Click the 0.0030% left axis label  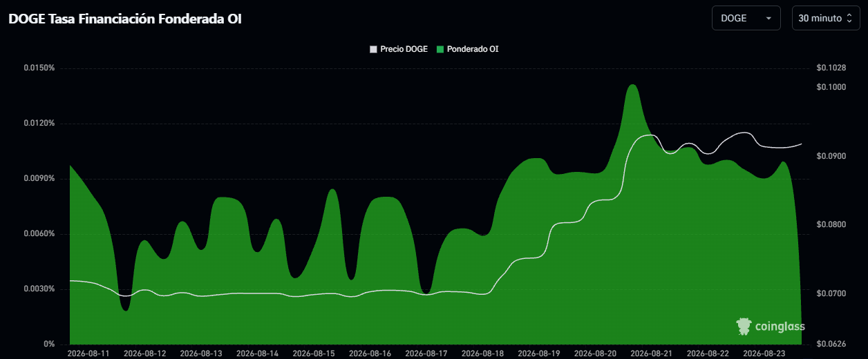pos(39,289)
